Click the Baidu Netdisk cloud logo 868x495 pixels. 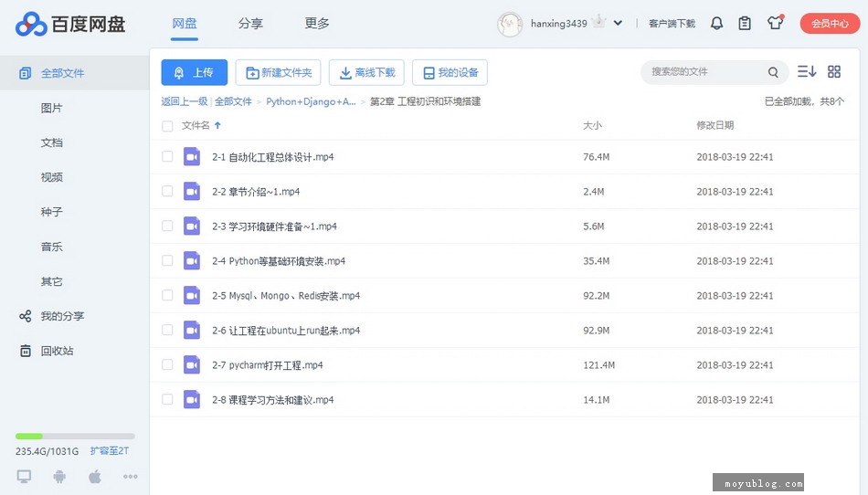(x=31, y=24)
